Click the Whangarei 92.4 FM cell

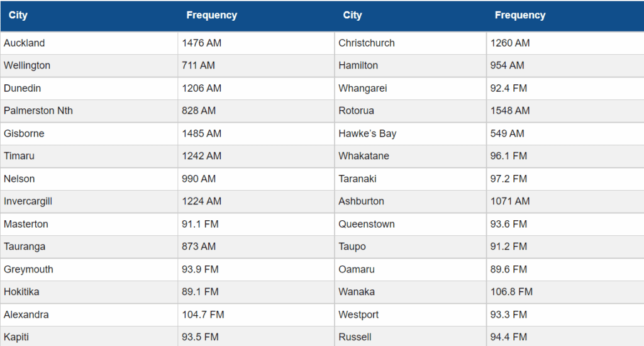(509, 89)
